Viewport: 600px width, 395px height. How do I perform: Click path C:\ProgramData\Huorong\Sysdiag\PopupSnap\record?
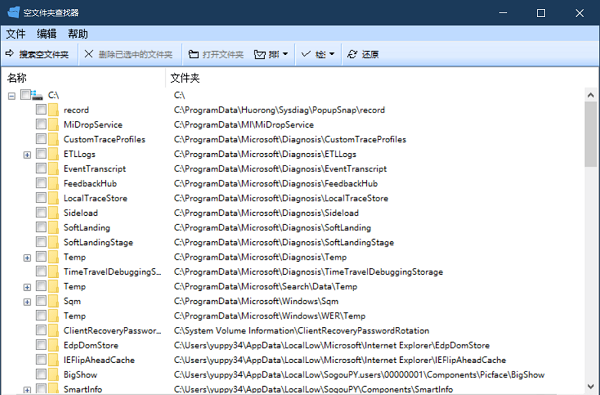point(279,110)
